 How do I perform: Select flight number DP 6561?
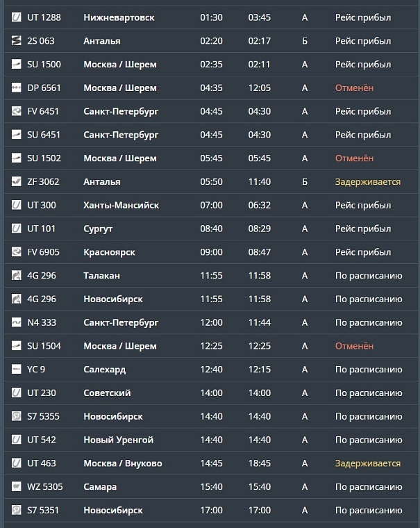44,88
